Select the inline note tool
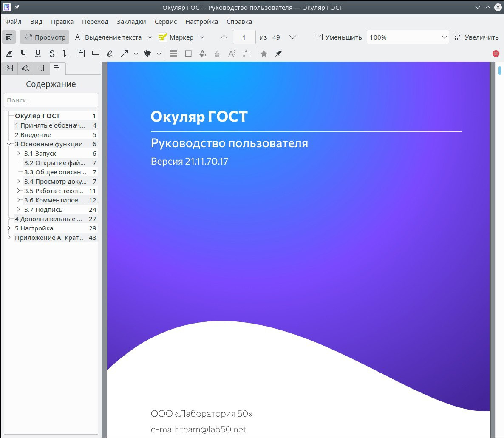Screen dimensions: 504x438 coord(81,54)
